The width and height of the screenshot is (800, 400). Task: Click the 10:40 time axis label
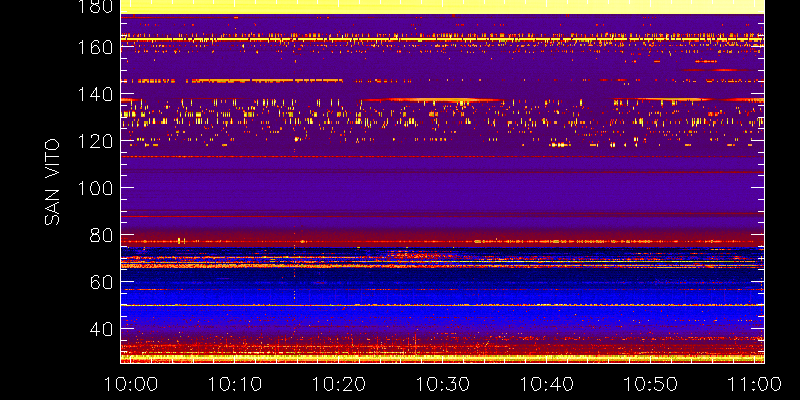[547, 384]
